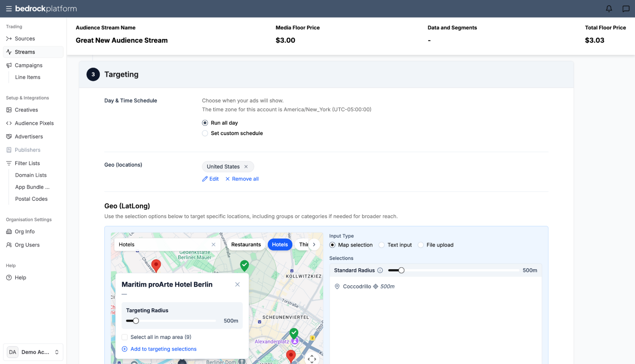
Task: Select the Restaurants category chip
Action: point(246,245)
